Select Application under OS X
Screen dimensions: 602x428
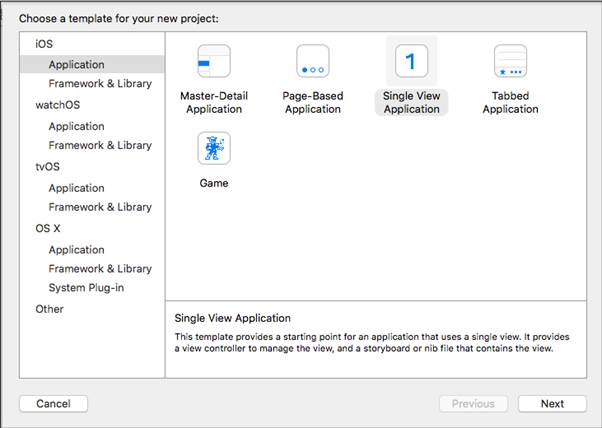[76, 250]
